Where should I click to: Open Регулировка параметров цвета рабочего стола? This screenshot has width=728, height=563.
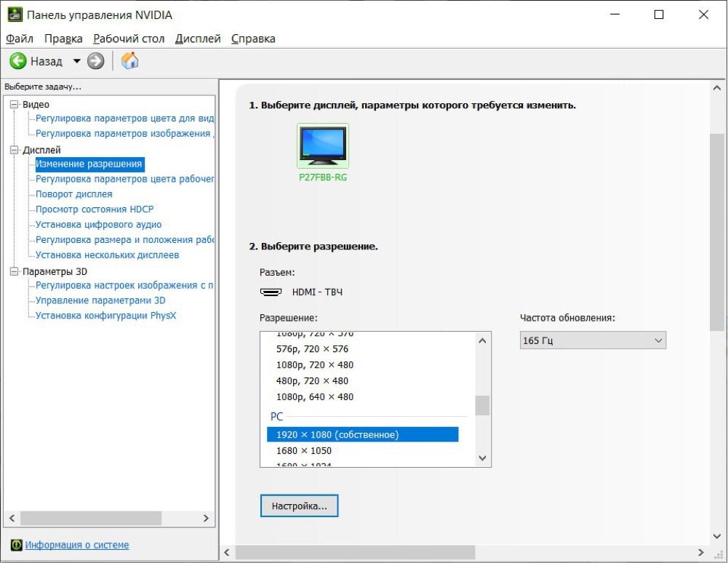(124, 180)
